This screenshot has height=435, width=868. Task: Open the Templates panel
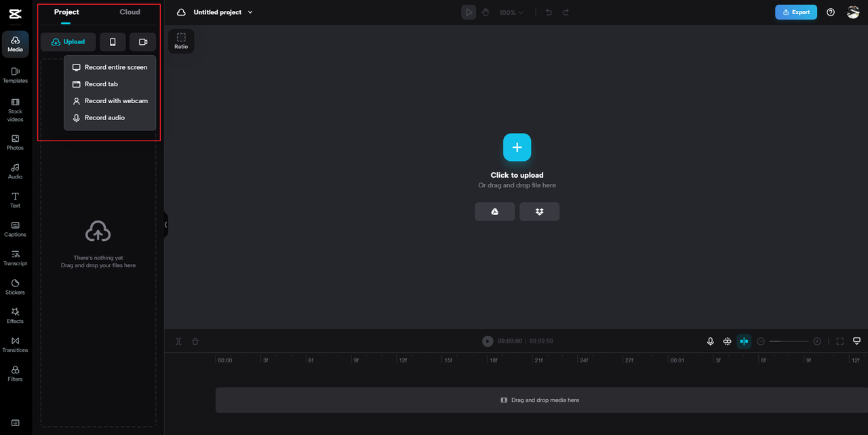tap(15, 75)
